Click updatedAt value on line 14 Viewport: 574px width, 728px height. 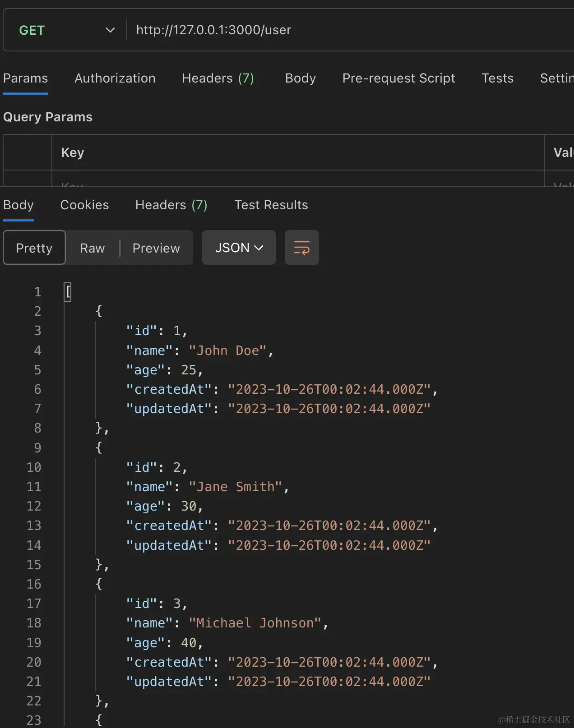coord(329,545)
